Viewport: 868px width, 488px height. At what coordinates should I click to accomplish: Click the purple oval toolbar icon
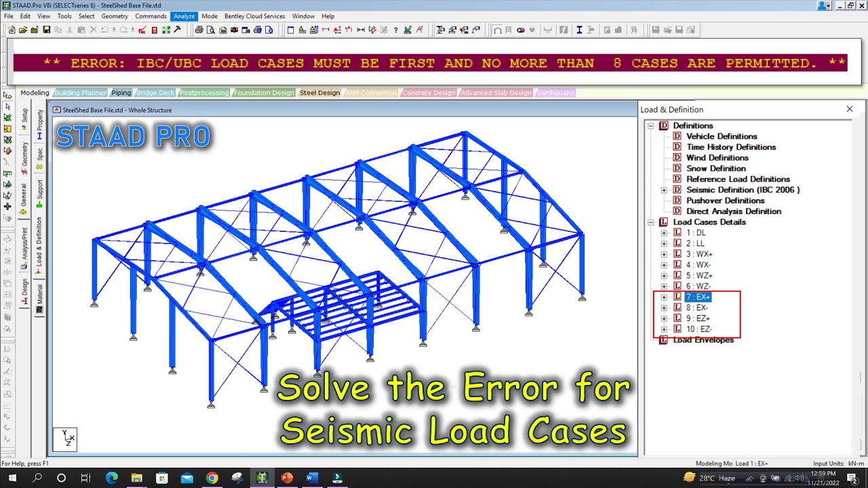[x=520, y=30]
